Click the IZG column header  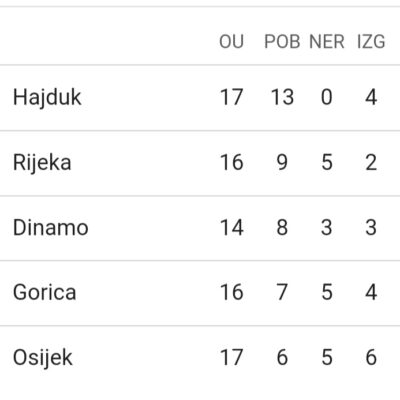coord(371,42)
